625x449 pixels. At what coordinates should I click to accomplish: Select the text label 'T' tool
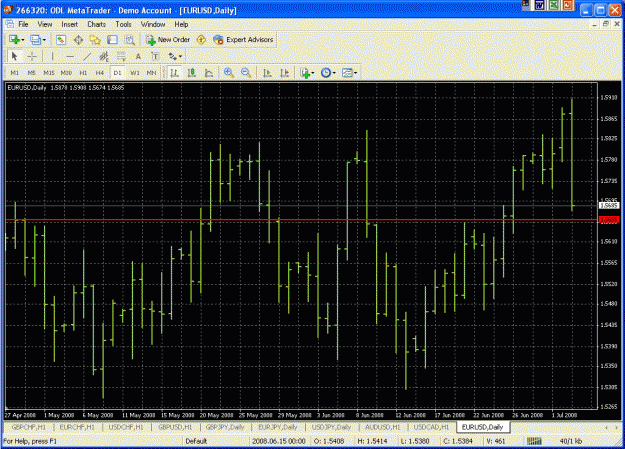(x=155, y=56)
